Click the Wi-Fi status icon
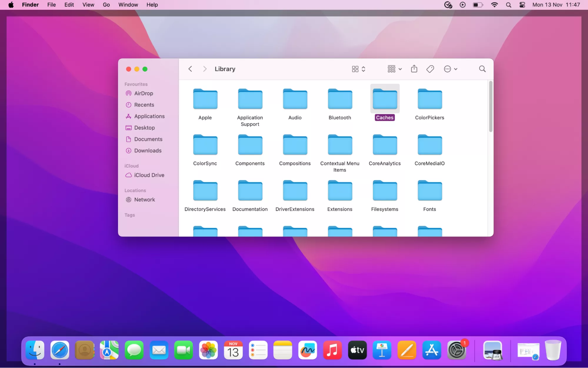Image resolution: width=588 pixels, height=368 pixels. (494, 5)
